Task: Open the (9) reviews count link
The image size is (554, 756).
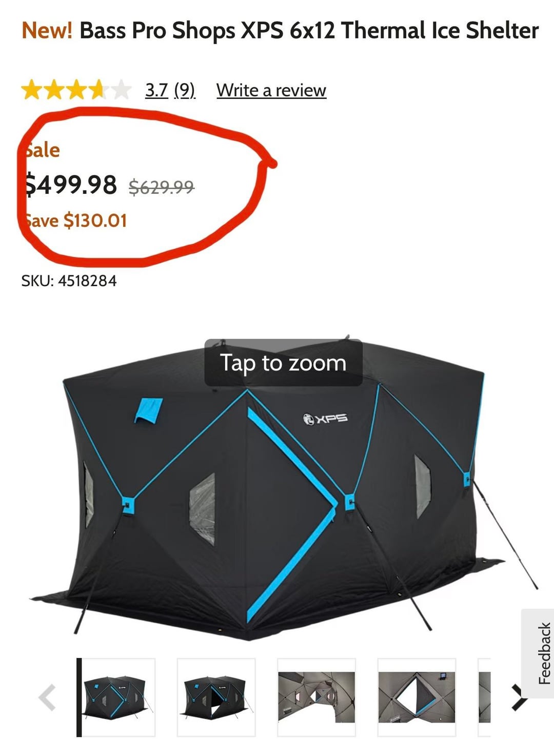Action: (185, 90)
